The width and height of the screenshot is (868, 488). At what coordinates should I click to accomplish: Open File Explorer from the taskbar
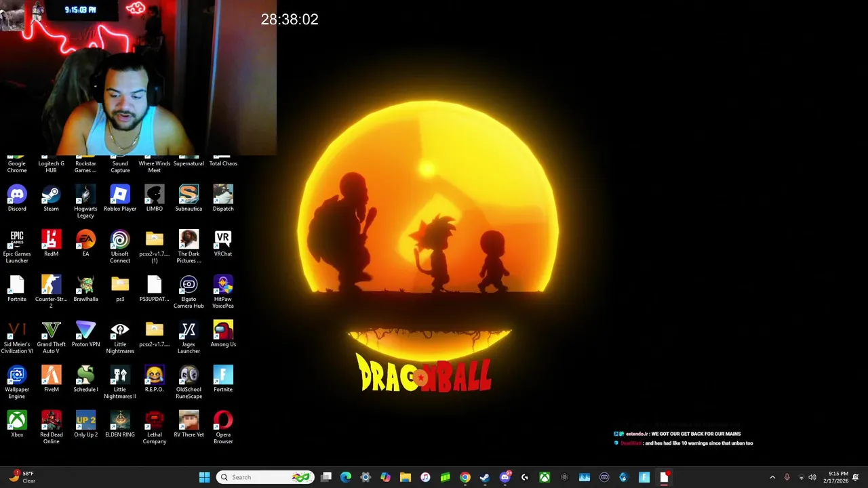[x=406, y=477]
